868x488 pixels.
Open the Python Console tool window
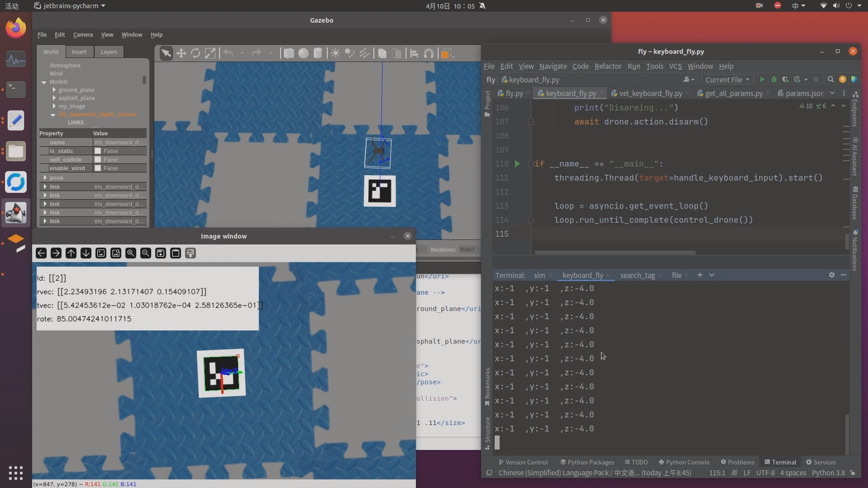[684, 462]
